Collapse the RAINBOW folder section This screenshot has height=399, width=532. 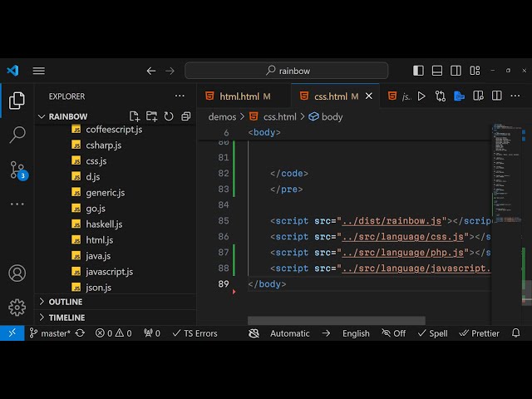coord(67,117)
